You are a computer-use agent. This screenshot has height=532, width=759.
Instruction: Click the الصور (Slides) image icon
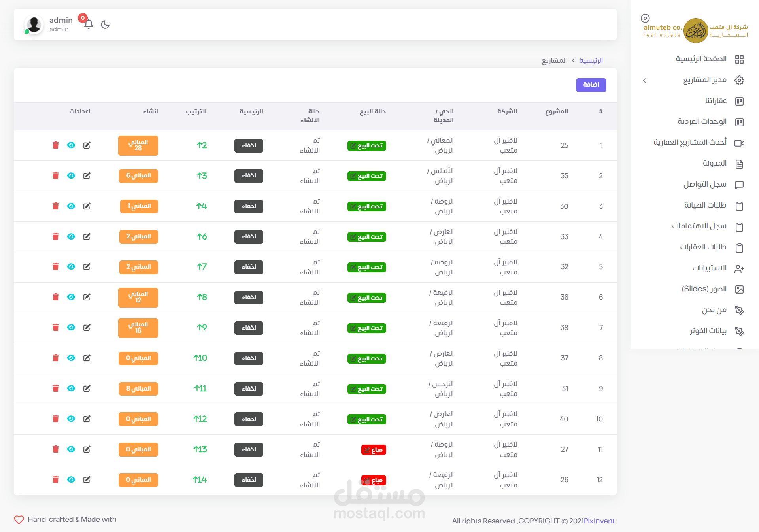click(x=739, y=289)
